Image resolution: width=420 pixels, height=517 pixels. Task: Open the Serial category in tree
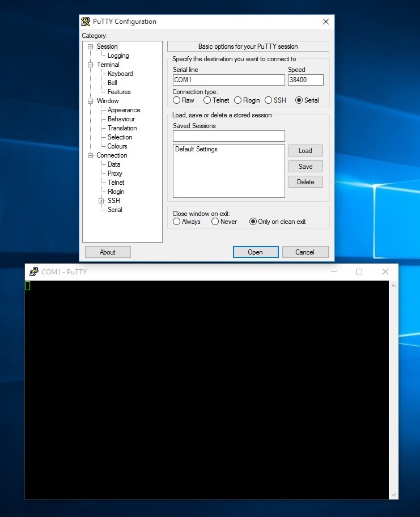114,210
